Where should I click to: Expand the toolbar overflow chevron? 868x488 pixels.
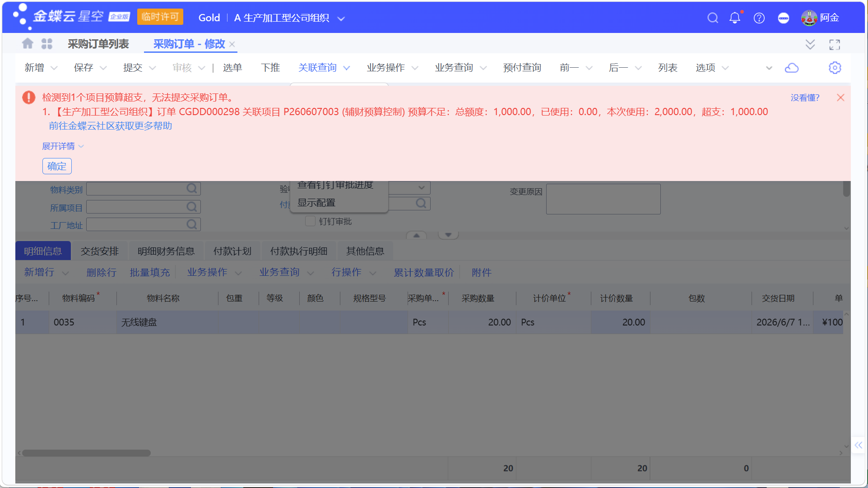769,68
